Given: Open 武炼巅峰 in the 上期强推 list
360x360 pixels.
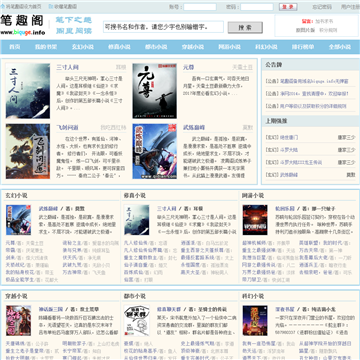Looking at the screenshot, I should 289,175.
